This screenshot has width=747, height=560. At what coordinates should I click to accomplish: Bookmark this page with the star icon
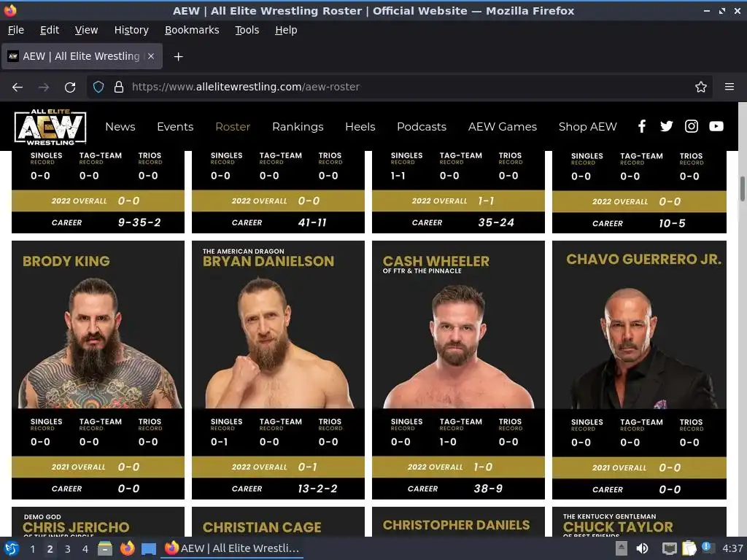coord(701,87)
